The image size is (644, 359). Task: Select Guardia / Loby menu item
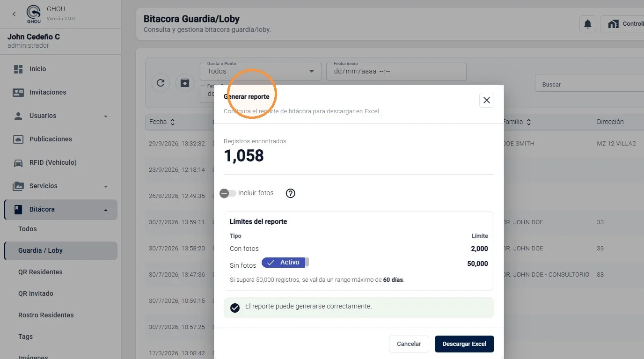click(61, 250)
